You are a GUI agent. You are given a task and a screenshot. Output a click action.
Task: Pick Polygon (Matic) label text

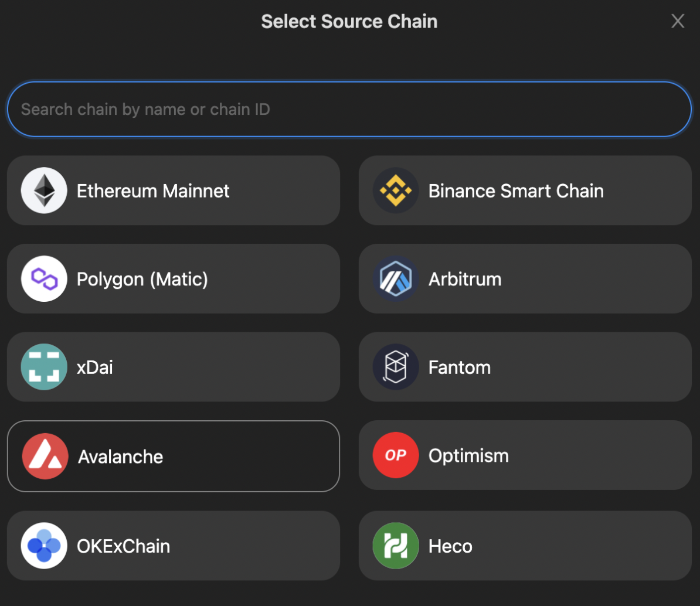coord(142,280)
